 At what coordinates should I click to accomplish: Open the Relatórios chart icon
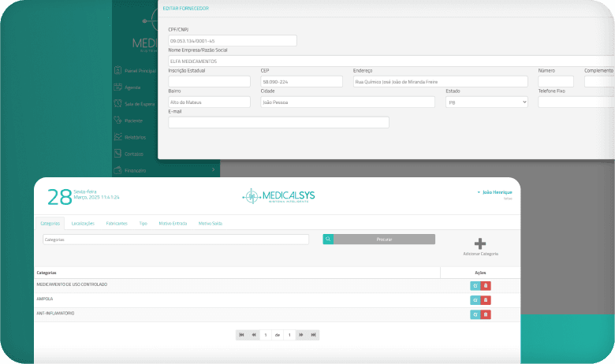[x=118, y=137]
